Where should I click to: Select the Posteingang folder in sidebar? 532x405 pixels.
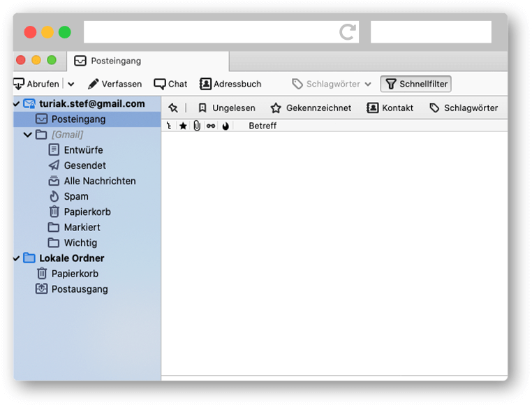pos(87,119)
